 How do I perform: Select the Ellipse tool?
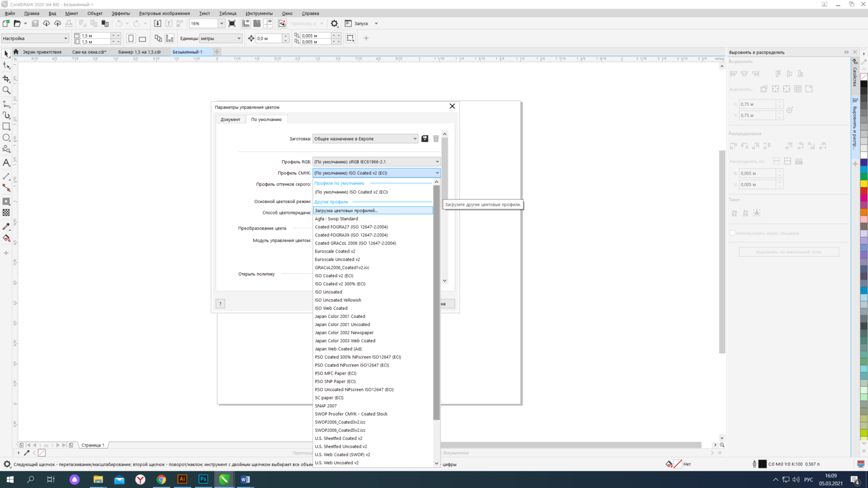[6, 138]
